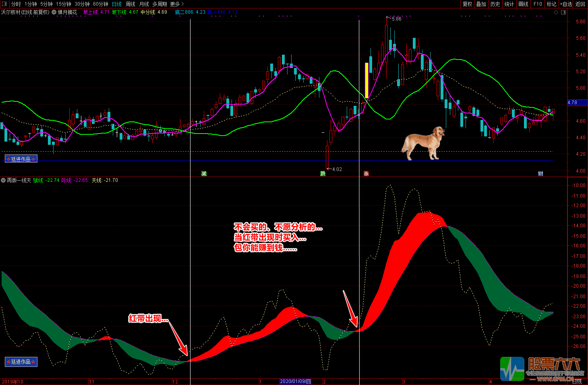The width and height of the screenshot is (588, 385).
Task: Click the 财 event marker icon
Action: coord(540,173)
